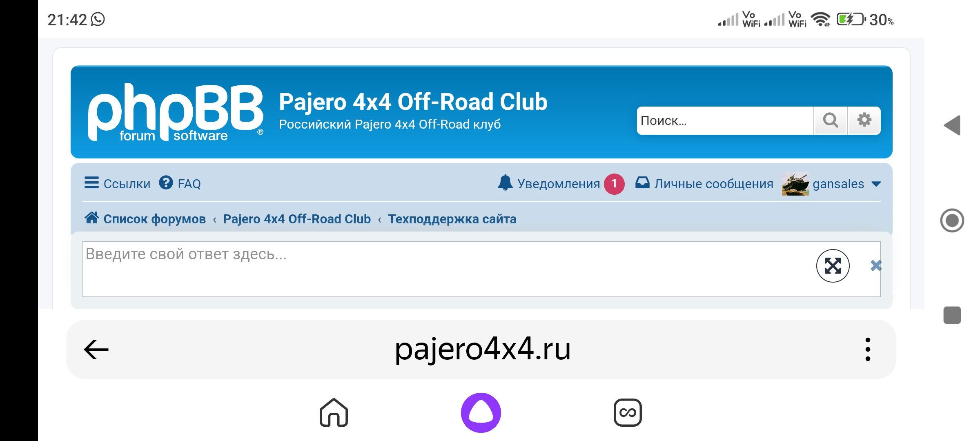Image resolution: width=980 pixels, height=441 pixels.
Task: Open Личные сообщения
Action: click(x=714, y=184)
